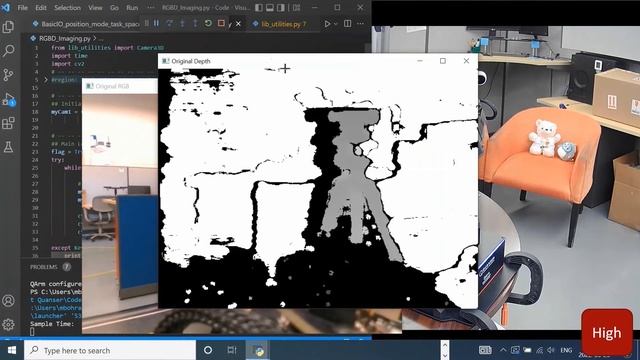Open the Go menu
Viewport: 640px width, 360px height.
point(114,8)
